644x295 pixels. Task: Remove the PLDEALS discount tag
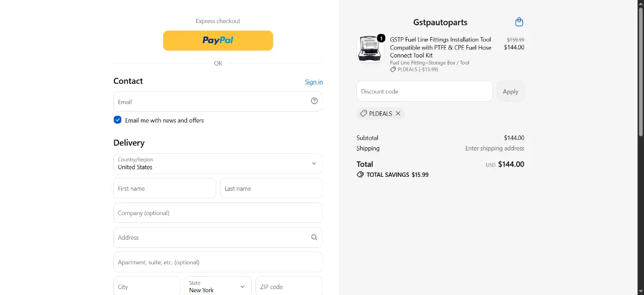tap(398, 113)
